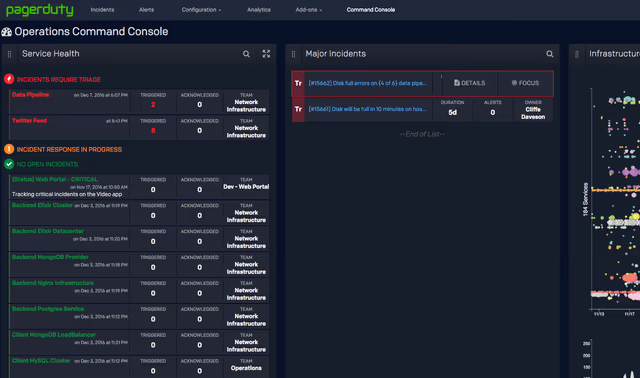The image size is (640, 378).
Task: Open the (Status) Web Portal - CRITICAL service
Action: pyautogui.click(x=55, y=179)
